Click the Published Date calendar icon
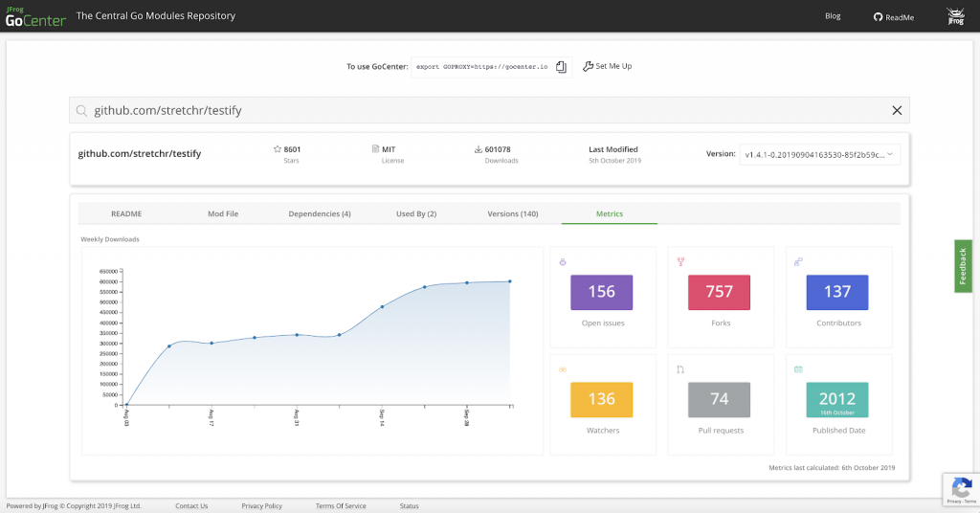The image size is (980, 513). pyautogui.click(x=798, y=368)
